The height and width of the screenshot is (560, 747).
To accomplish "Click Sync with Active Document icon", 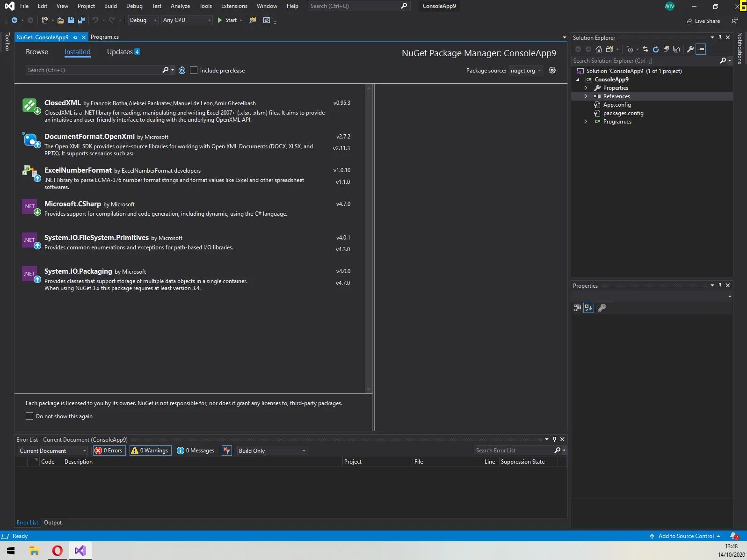I will point(645,49).
